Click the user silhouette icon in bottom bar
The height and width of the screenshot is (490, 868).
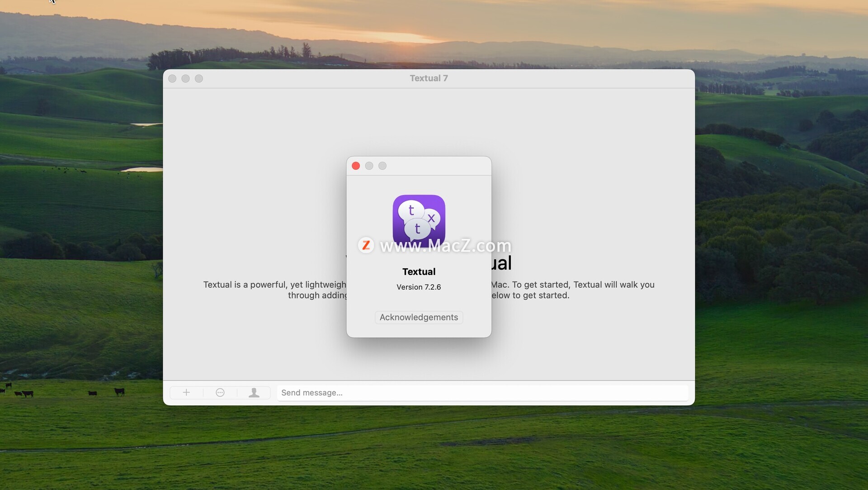point(254,393)
